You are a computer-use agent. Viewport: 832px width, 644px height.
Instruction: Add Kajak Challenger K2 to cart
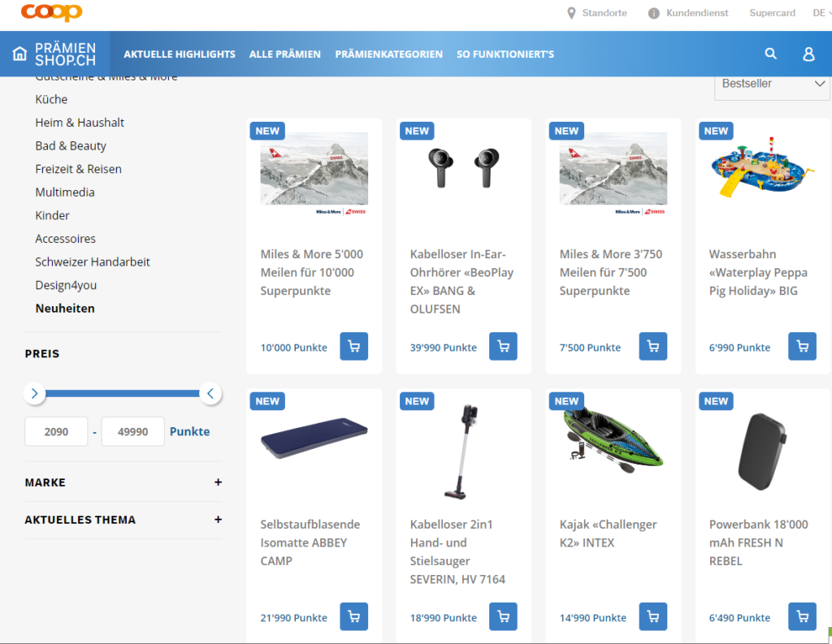(652, 616)
